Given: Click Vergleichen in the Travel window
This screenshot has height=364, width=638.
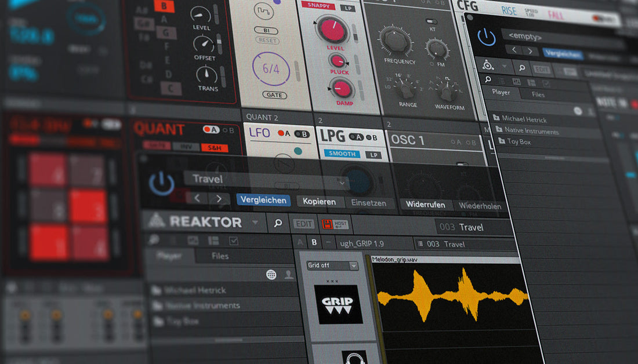Looking at the screenshot, I should point(263,200).
